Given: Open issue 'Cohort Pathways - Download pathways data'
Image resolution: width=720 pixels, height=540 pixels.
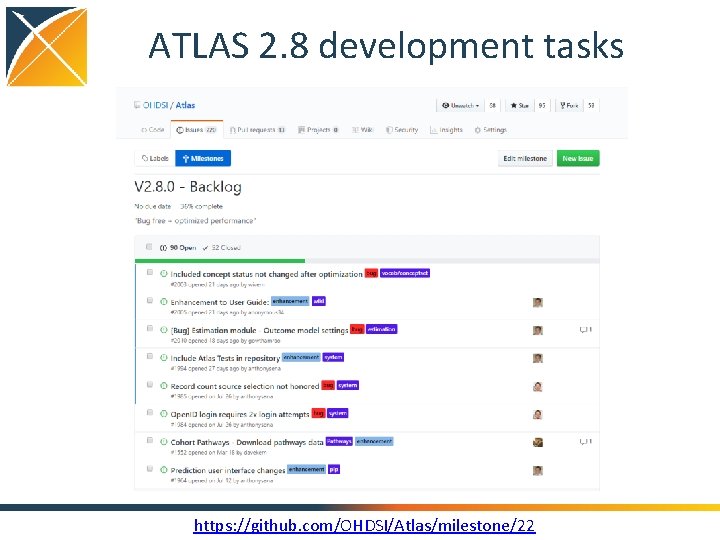Looking at the screenshot, I should coord(247,442).
